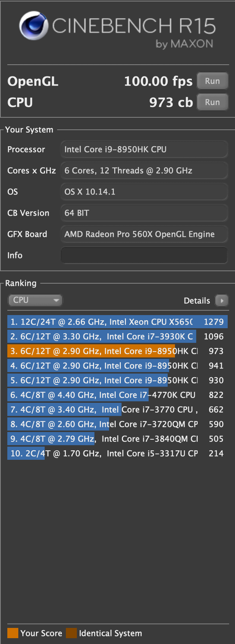
Task: Select ranking row 1 Intel Xeon X5650
Action: click(x=117, y=322)
